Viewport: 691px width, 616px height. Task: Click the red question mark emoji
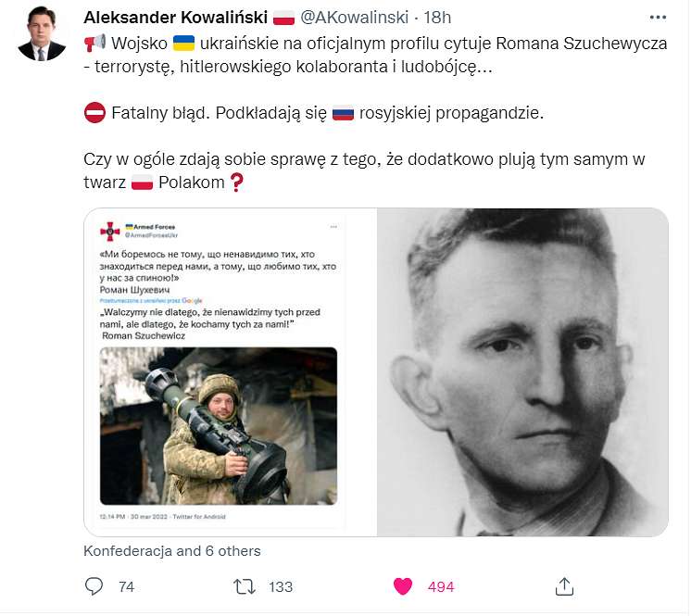pos(236,182)
